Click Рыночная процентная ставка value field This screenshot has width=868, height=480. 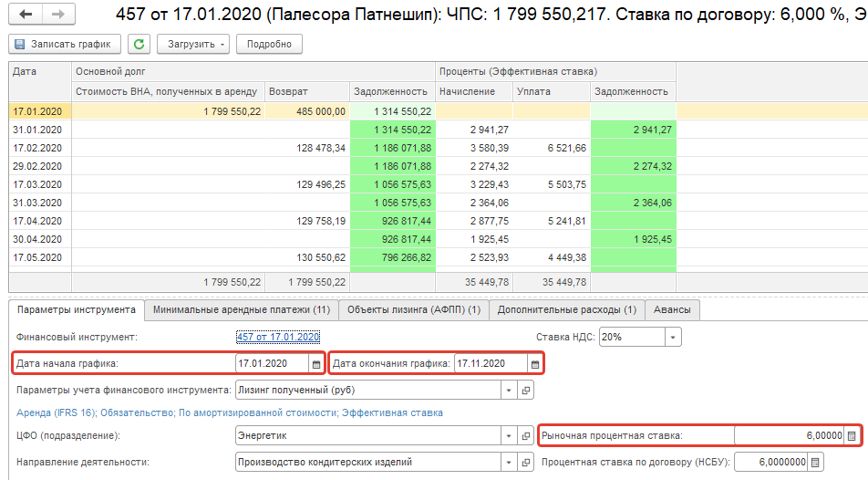(x=790, y=435)
